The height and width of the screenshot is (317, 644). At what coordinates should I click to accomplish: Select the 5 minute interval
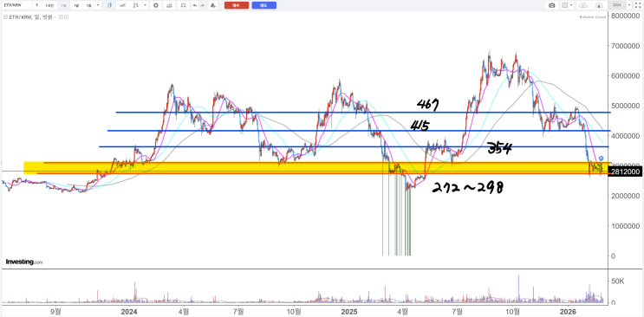37,5
